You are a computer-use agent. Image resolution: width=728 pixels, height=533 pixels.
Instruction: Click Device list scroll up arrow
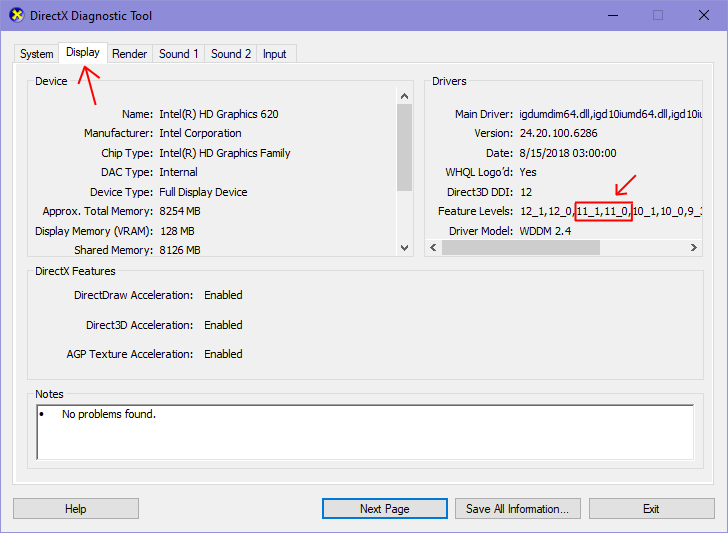pyautogui.click(x=404, y=96)
